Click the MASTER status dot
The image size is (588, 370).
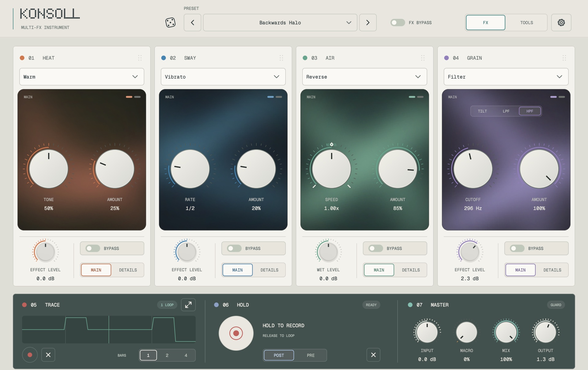(410, 305)
